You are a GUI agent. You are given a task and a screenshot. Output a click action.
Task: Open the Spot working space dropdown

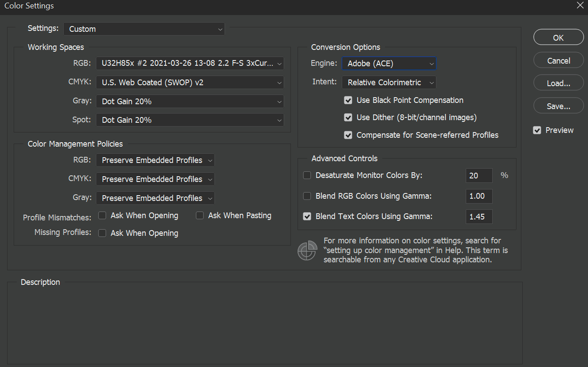tap(190, 120)
